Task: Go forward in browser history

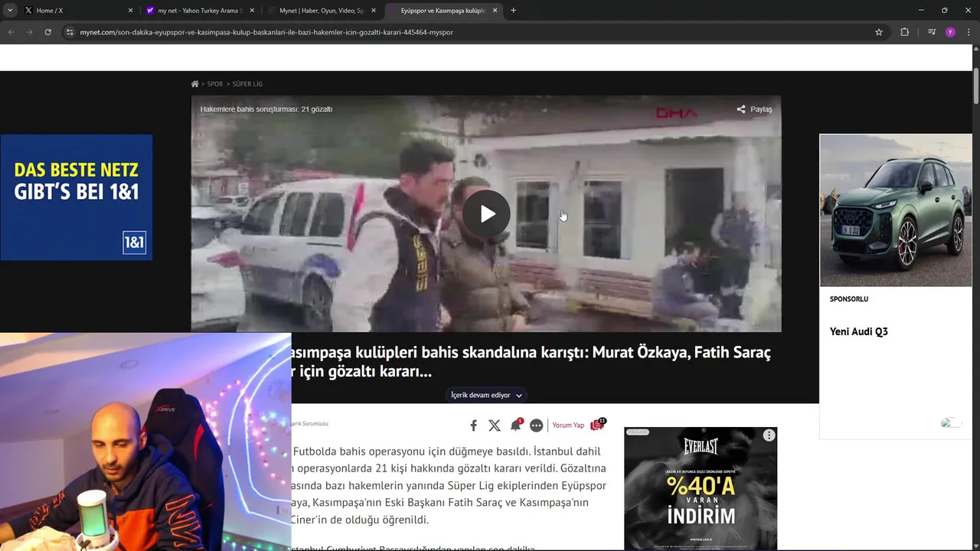Action: coord(29,32)
